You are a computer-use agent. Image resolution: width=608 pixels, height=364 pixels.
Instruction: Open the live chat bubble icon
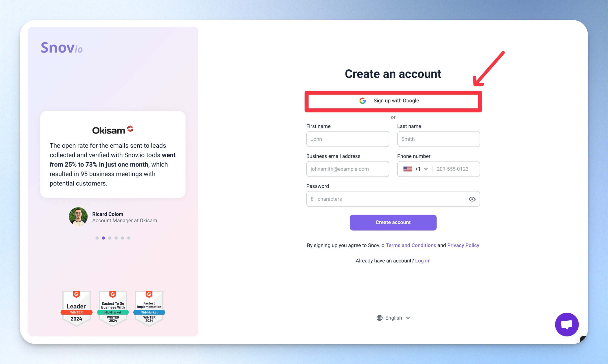(566, 324)
